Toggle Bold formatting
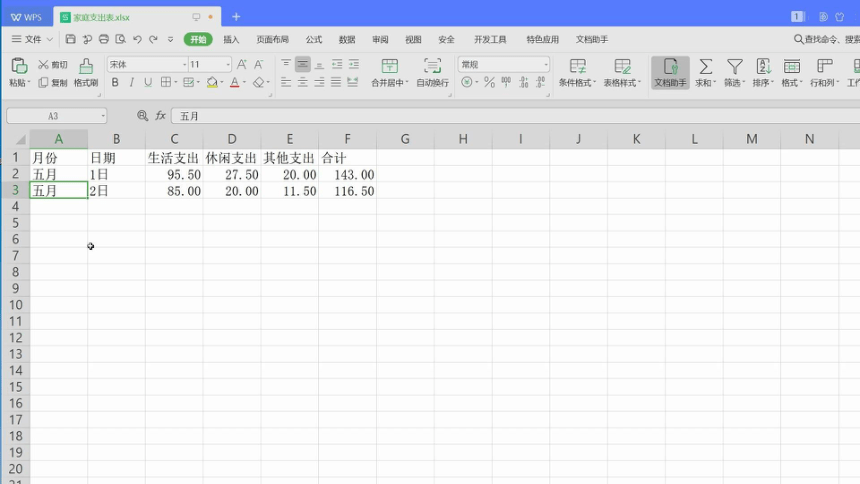This screenshot has width=860, height=484. click(x=115, y=82)
